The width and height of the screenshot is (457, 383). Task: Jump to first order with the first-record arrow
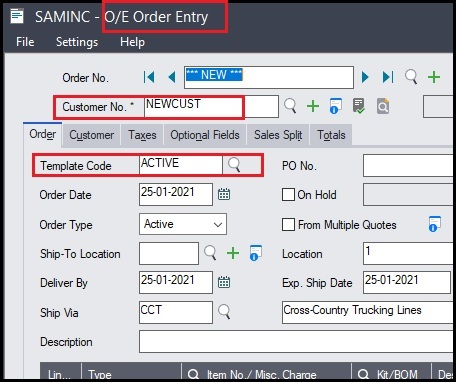click(149, 77)
